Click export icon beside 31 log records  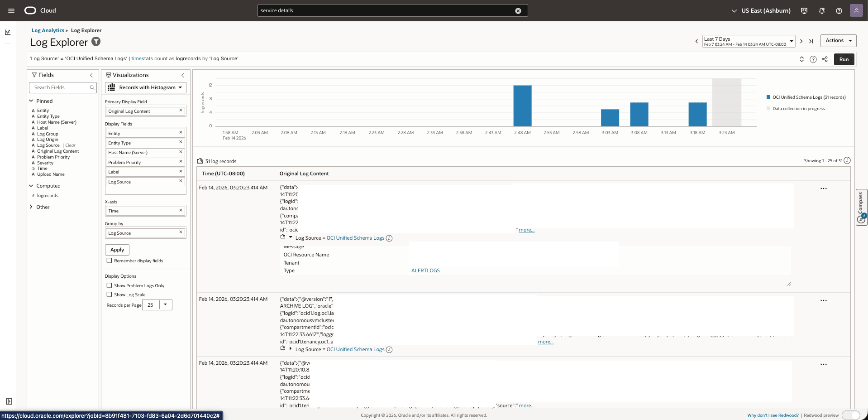200,161
